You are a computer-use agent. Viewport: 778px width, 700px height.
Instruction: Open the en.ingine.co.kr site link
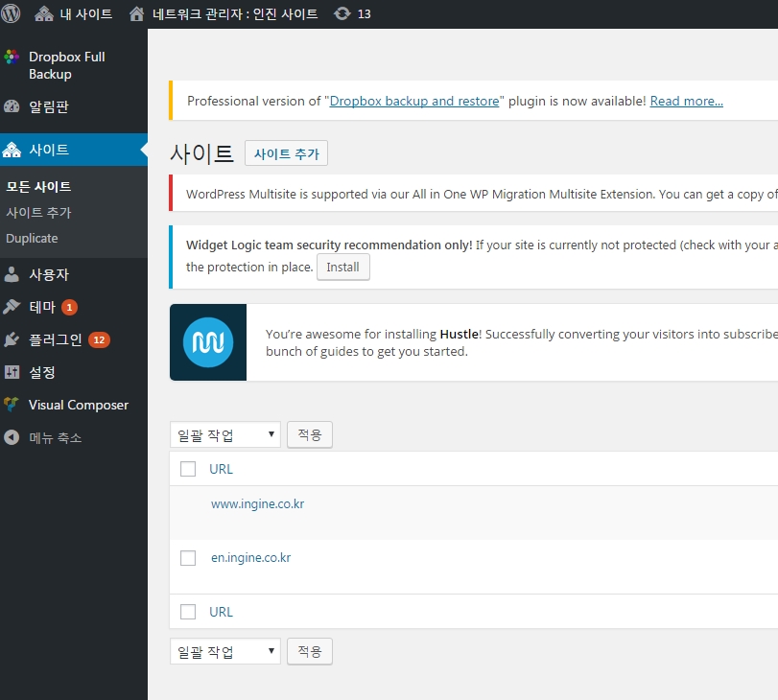coord(251,558)
